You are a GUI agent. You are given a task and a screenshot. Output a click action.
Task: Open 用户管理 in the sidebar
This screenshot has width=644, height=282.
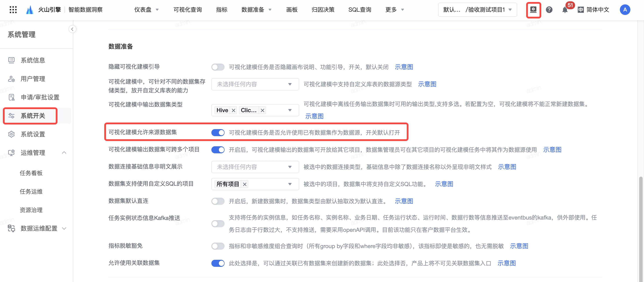pos(33,79)
